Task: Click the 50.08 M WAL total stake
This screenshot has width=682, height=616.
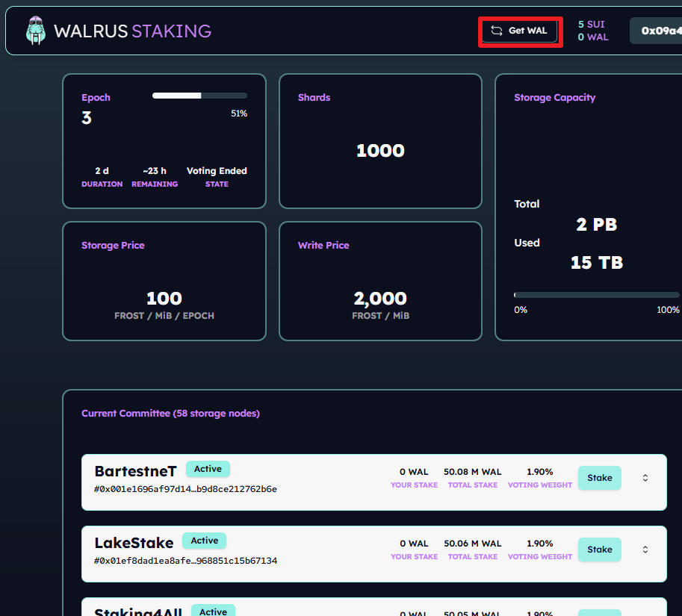Action: tap(472, 472)
